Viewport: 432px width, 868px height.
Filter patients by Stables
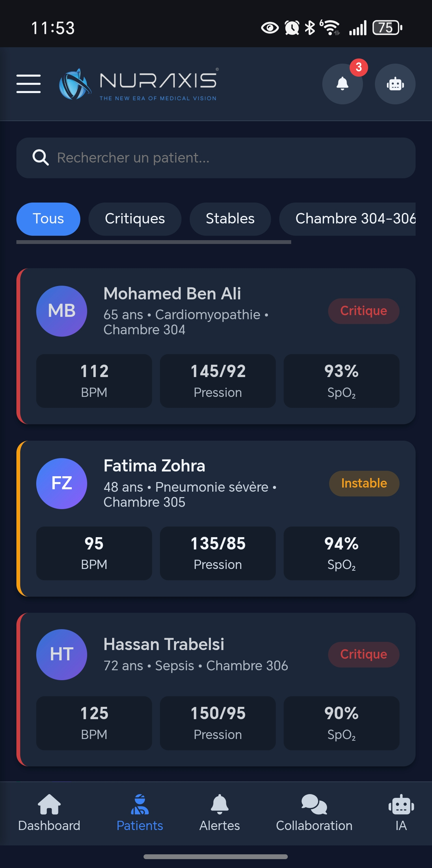(230, 219)
